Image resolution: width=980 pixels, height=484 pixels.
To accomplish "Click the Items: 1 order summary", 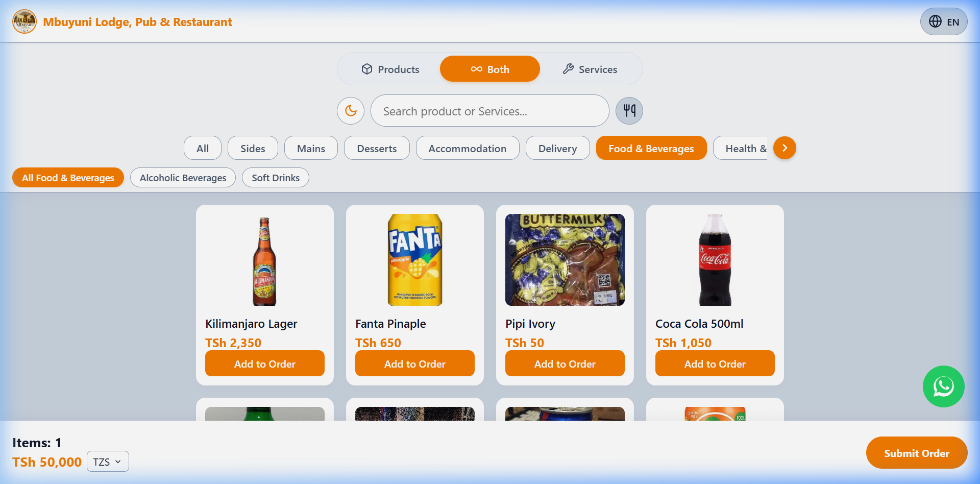I will (x=37, y=443).
